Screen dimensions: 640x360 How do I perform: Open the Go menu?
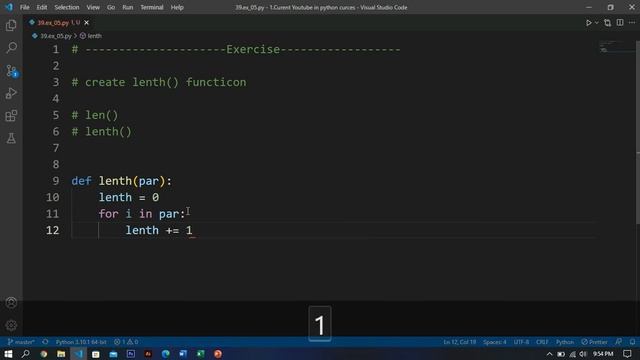coord(111,7)
